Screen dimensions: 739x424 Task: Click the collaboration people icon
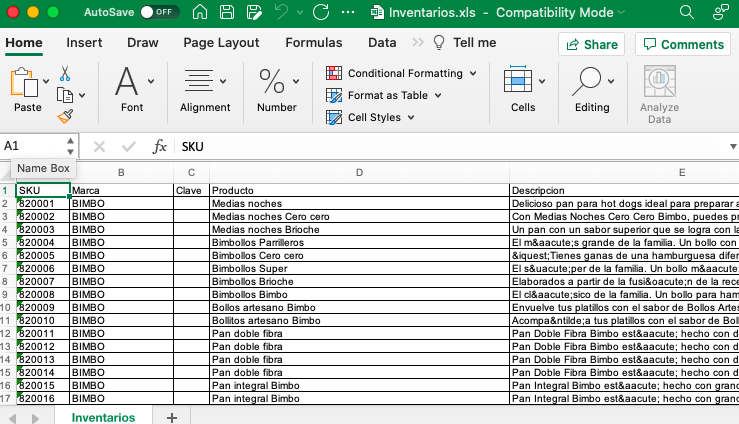(721, 12)
